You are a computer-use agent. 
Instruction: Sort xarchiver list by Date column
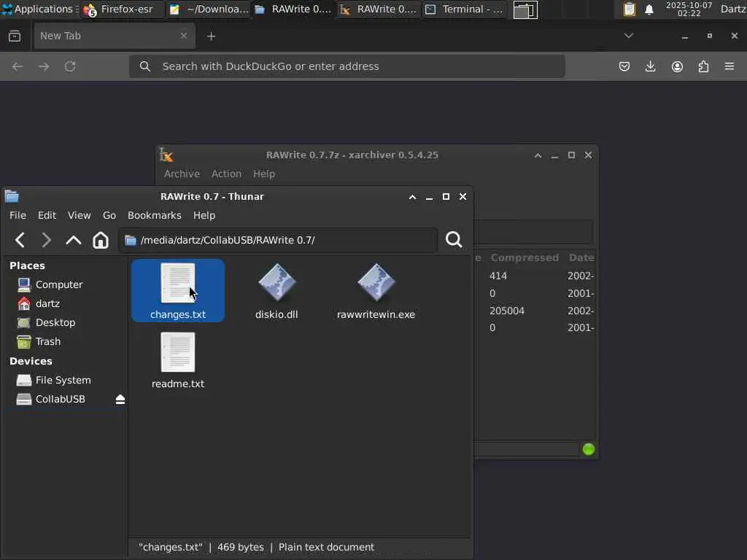tap(580, 257)
